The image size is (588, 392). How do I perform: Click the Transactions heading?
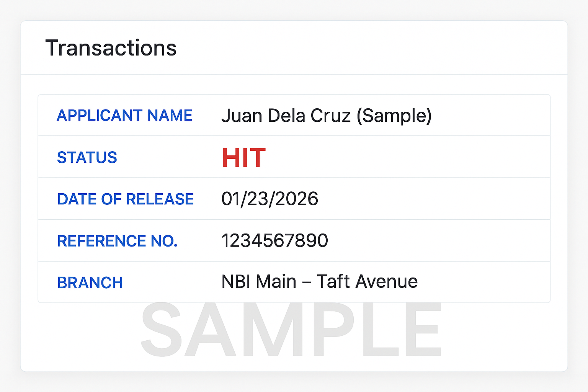pyautogui.click(x=111, y=47)
